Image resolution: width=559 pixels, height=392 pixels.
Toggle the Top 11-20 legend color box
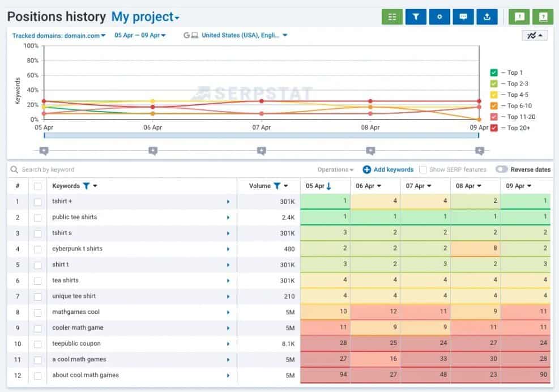pyautogui.click(x=494, y=117)
